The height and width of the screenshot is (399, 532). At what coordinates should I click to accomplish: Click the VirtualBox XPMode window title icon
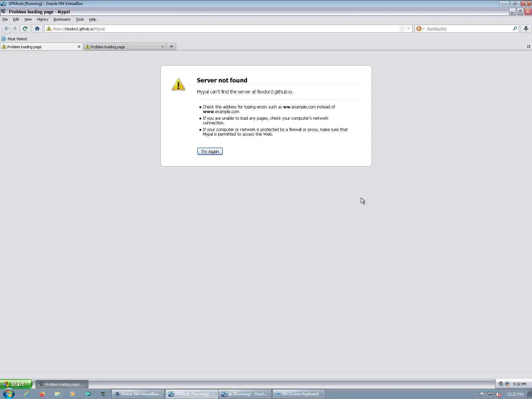pyautogui.click(x=3, y=3)
